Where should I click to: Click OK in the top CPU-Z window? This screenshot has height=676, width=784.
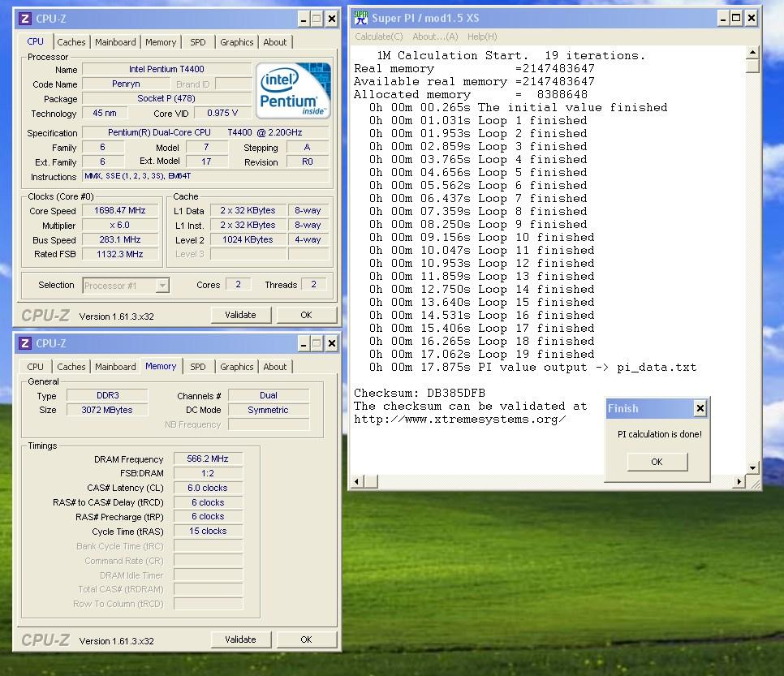(306, 315)
